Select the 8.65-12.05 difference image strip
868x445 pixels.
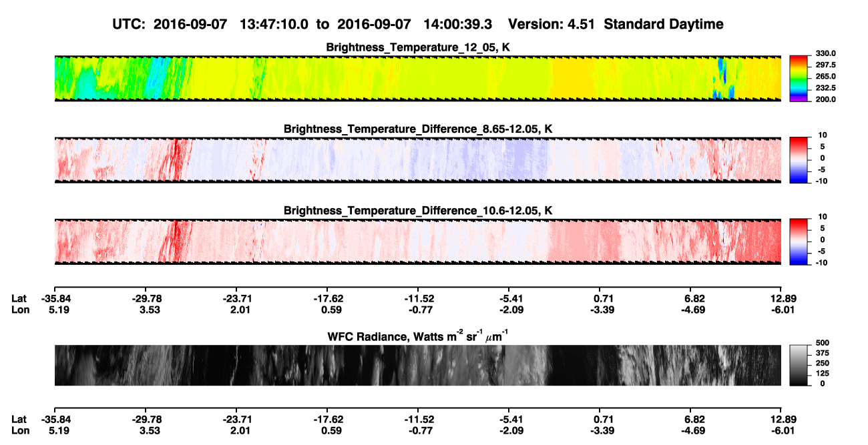418,159
